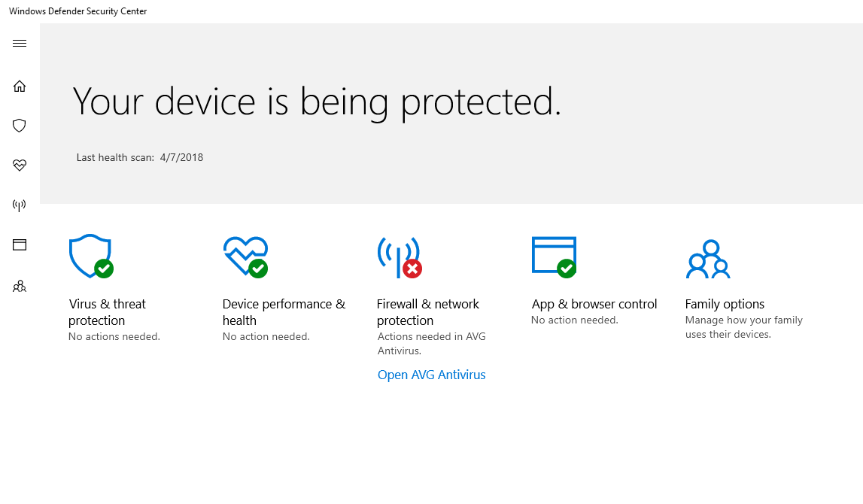Select the 'App & browser control' heading
Viewport: 863px width, 504px height.
(594, 304)
